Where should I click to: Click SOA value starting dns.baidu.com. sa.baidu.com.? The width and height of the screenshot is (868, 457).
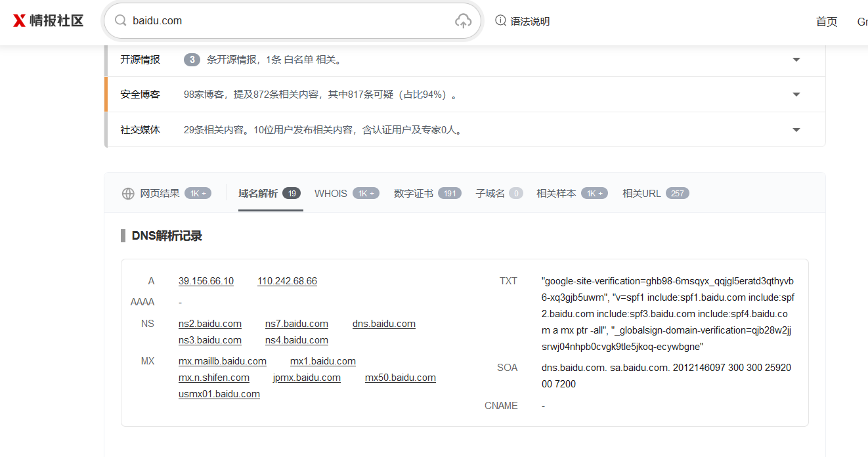tap(666, 376)
